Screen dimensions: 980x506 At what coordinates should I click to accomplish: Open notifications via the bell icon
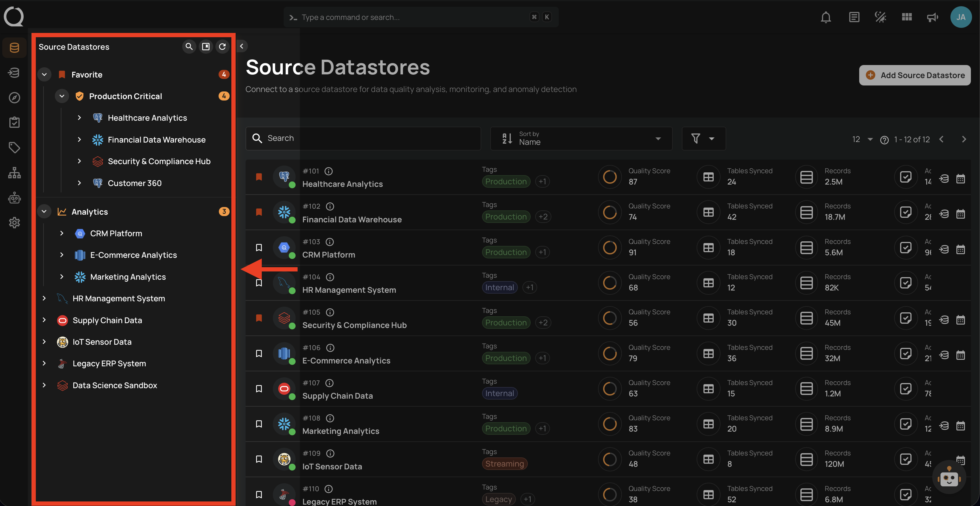[x=826, y=17]
